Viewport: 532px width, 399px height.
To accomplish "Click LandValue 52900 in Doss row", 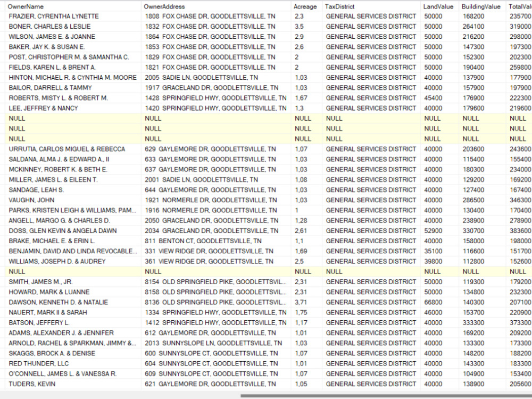I will coord(440,231).
